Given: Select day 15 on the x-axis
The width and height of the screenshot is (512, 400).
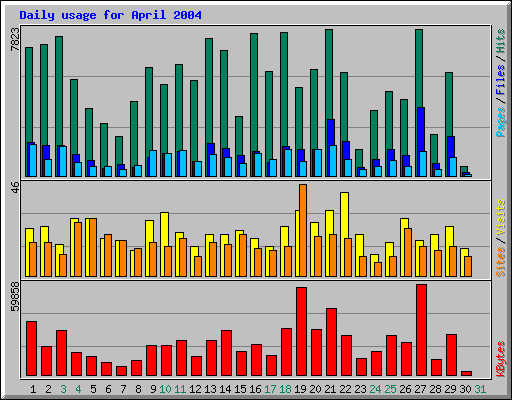Looking at the screenshot, I should click(240, 389).
